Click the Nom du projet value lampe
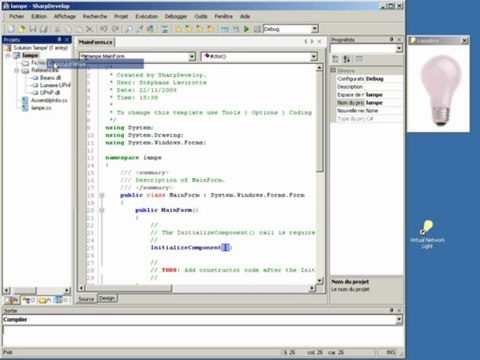This screenshot has height=360, width=480. 384,103
